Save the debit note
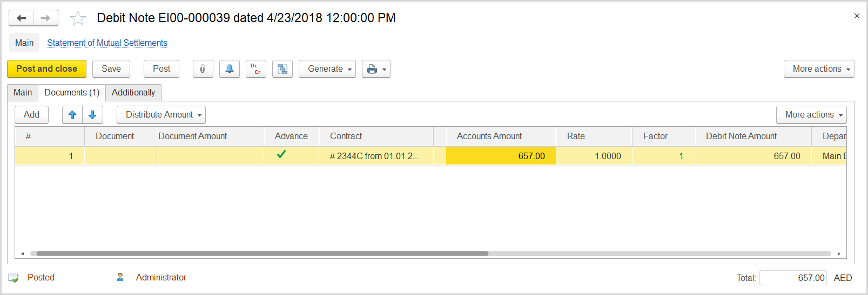Image resolution: width=868 pixels, height=295 pixels. (x=111, y=69)
